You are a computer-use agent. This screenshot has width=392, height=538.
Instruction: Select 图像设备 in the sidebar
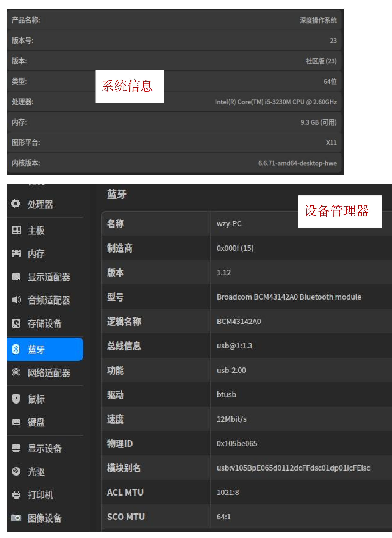click(x=45, y=518)
